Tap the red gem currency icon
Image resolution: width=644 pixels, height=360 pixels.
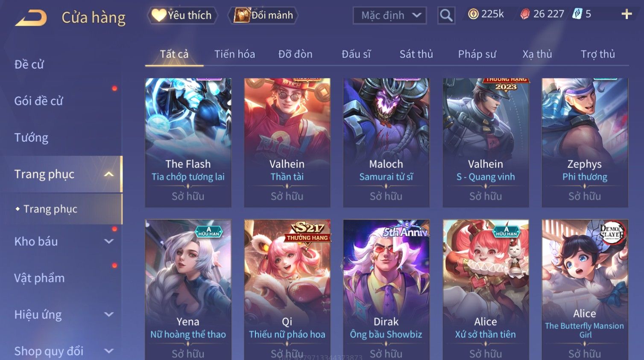(x=525, y=14)
